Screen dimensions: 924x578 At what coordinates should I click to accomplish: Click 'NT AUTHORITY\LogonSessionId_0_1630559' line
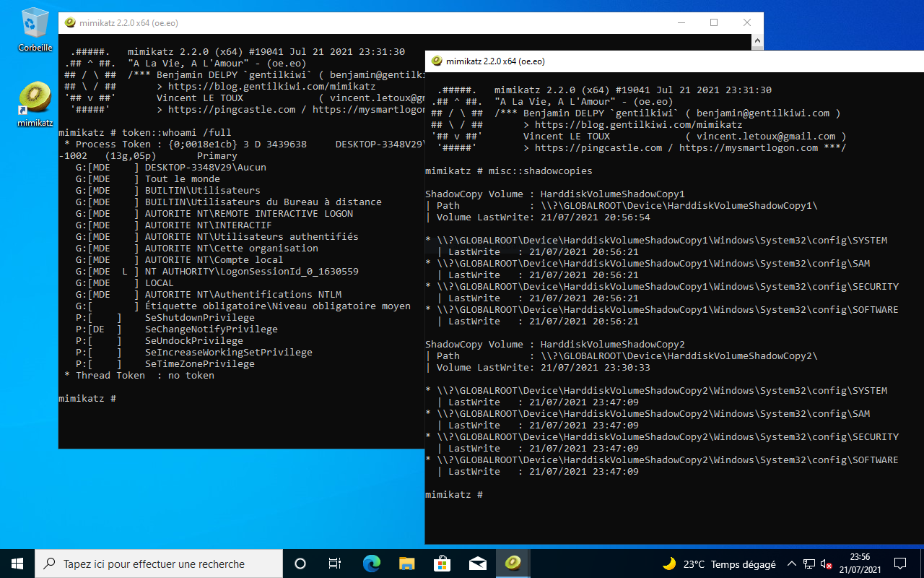(217, 272)
